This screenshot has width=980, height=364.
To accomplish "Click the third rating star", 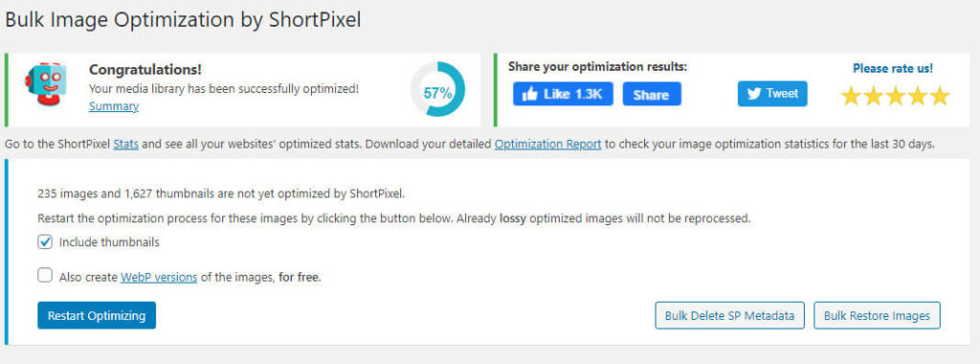I will (895, 97).
